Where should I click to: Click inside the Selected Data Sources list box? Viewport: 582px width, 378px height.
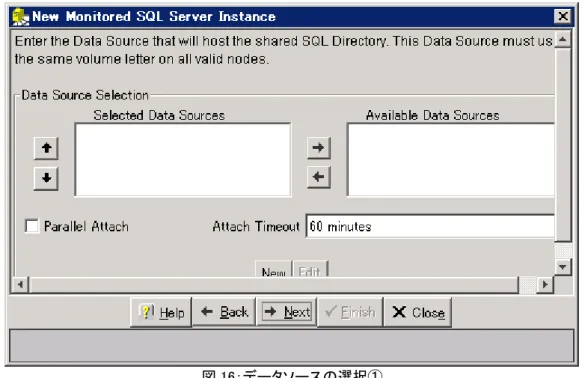[183, 160]
